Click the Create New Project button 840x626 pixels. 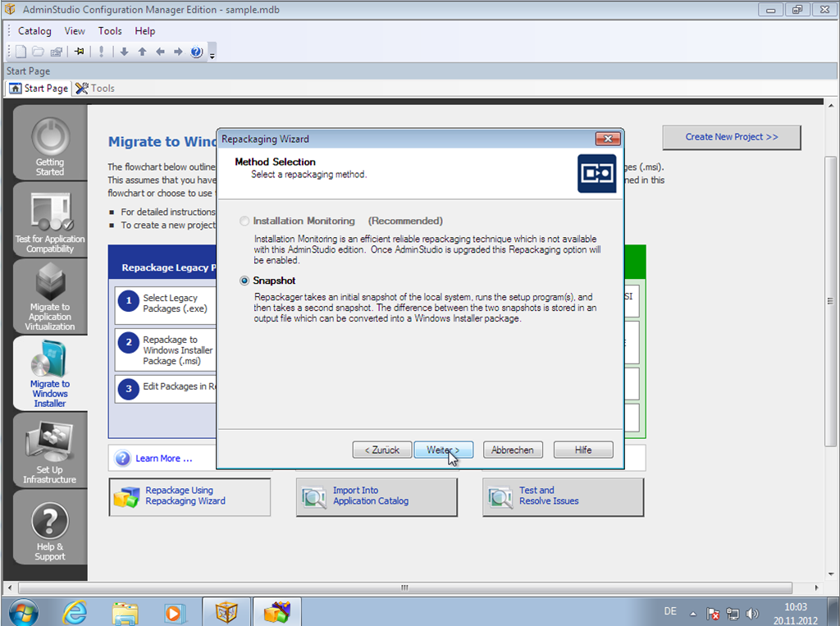tap(731, 137)
